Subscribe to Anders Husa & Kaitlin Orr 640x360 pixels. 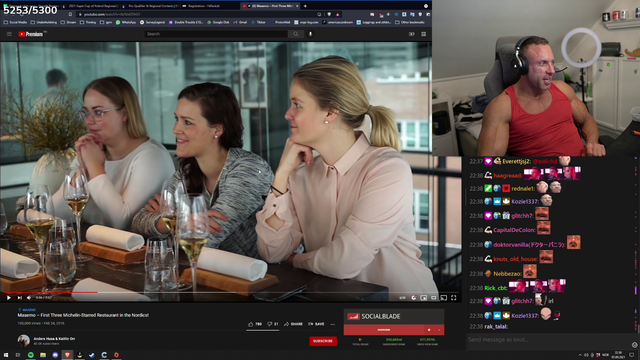point(323,341)
